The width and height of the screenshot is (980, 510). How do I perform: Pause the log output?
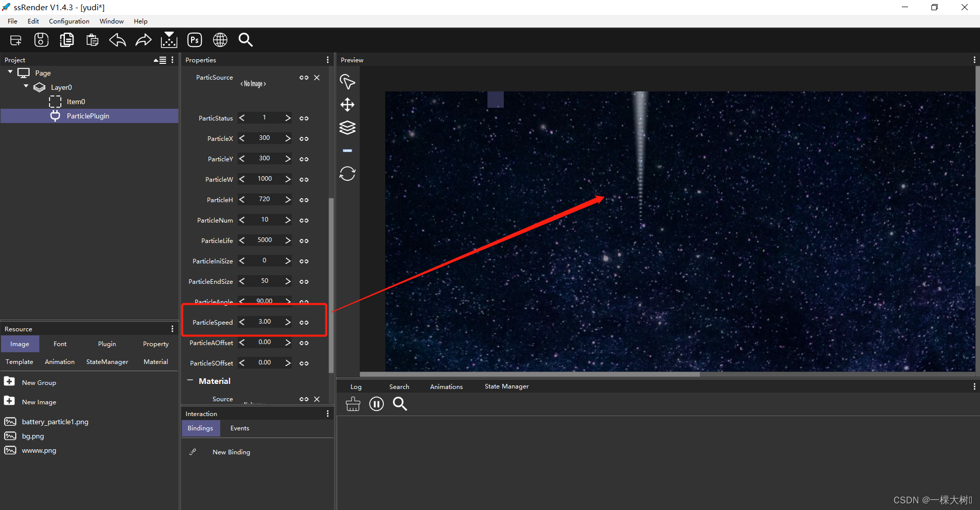[377, 404]
